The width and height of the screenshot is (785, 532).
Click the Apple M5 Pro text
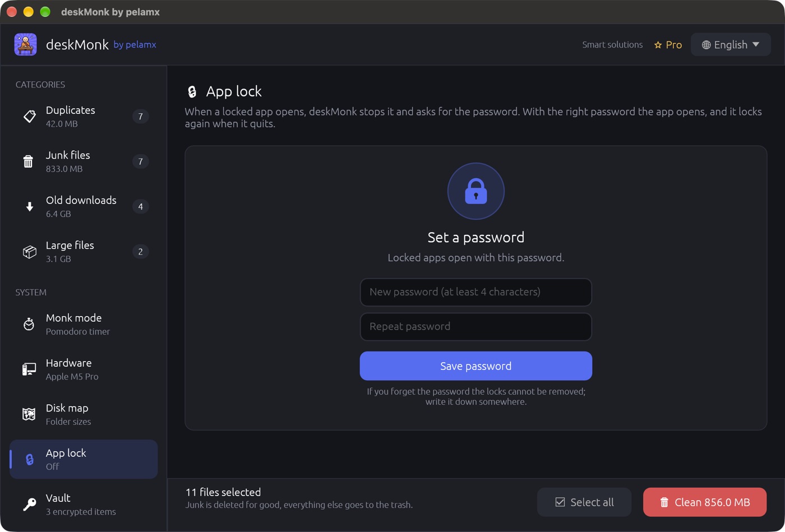coord(72,377)
